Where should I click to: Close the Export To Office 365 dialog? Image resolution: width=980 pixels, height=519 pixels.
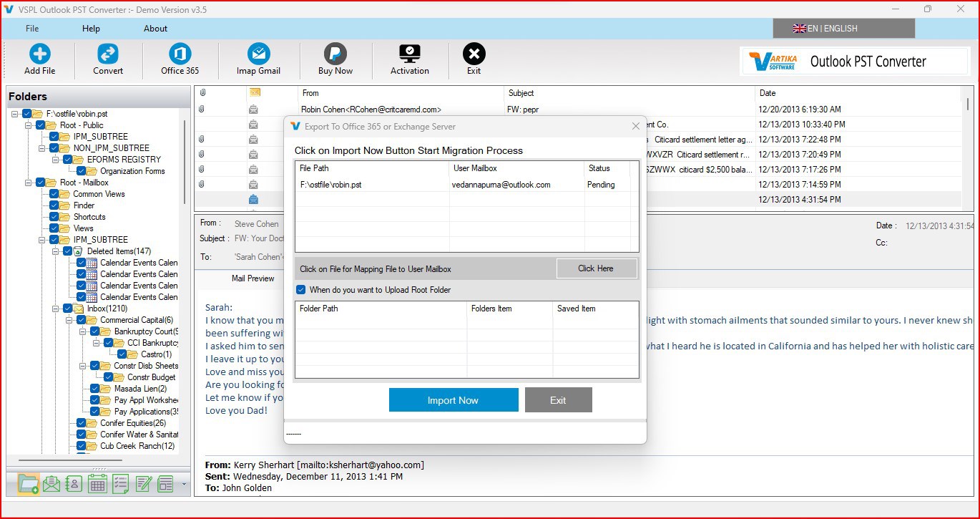[635, 126]
